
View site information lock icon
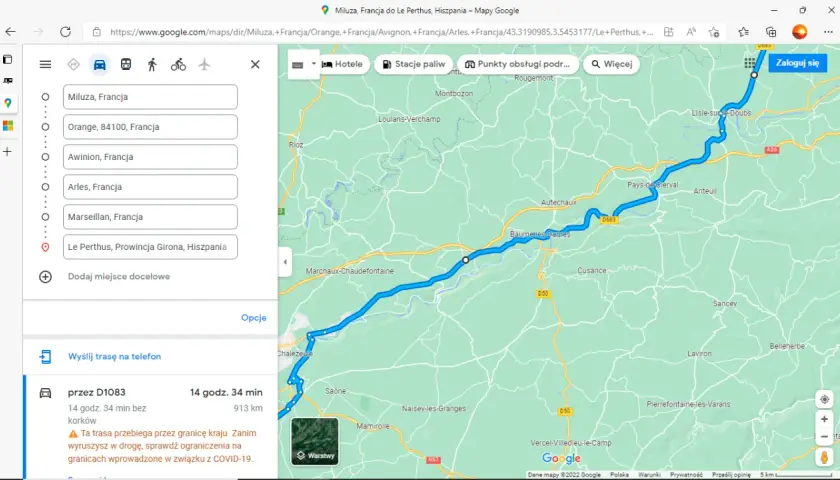(x=96, y=32)
